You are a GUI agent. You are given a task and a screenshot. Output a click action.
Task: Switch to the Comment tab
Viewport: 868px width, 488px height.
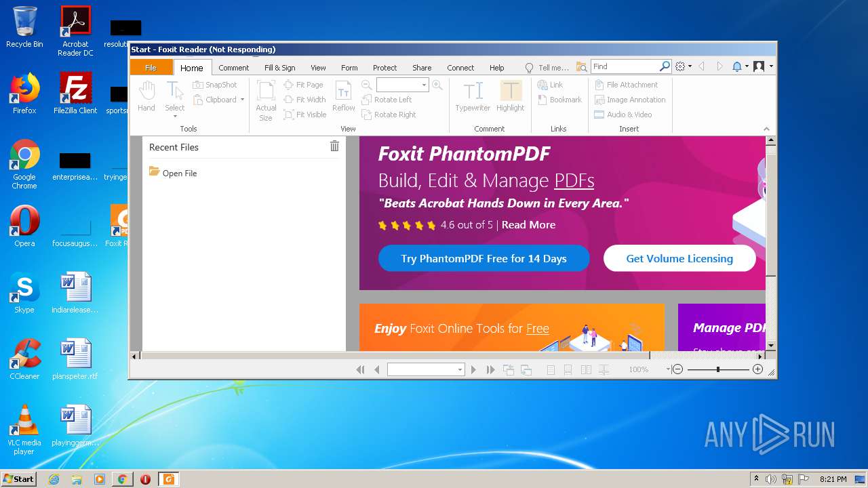point(234,68)
